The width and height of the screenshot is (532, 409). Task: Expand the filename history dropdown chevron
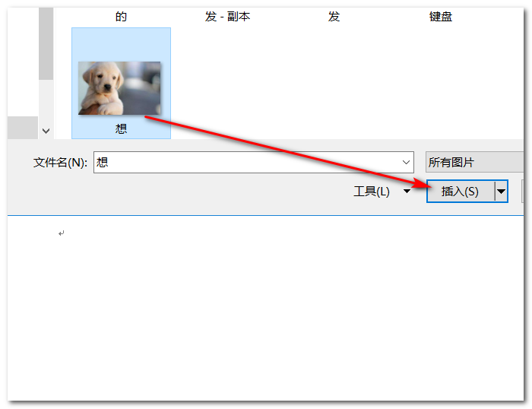click(406, 162)
